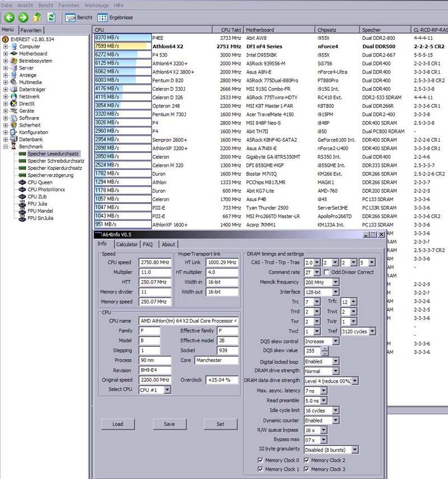Select the Benchmark hourglass icon
This screenshot has height=479, width=448.
[14, 147]
